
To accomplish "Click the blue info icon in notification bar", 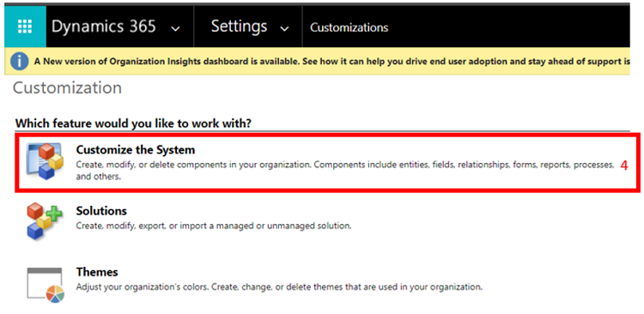I will click(x=20, y=62).
